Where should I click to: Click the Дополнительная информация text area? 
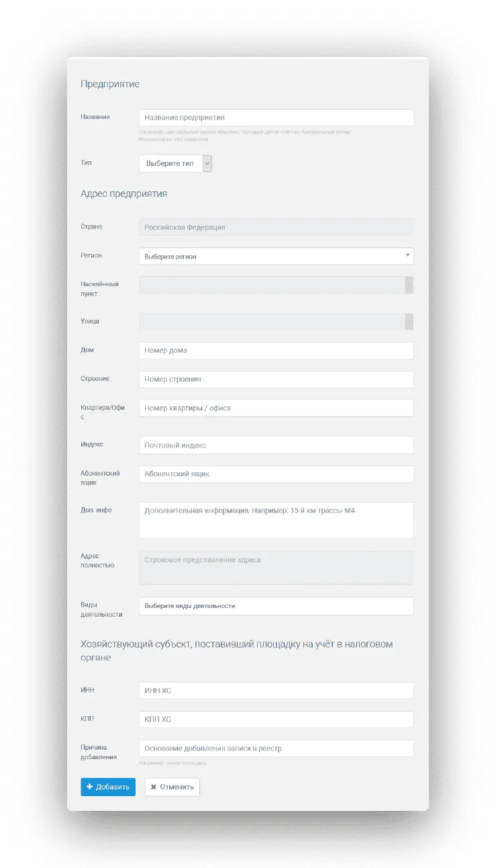point(276,520)
